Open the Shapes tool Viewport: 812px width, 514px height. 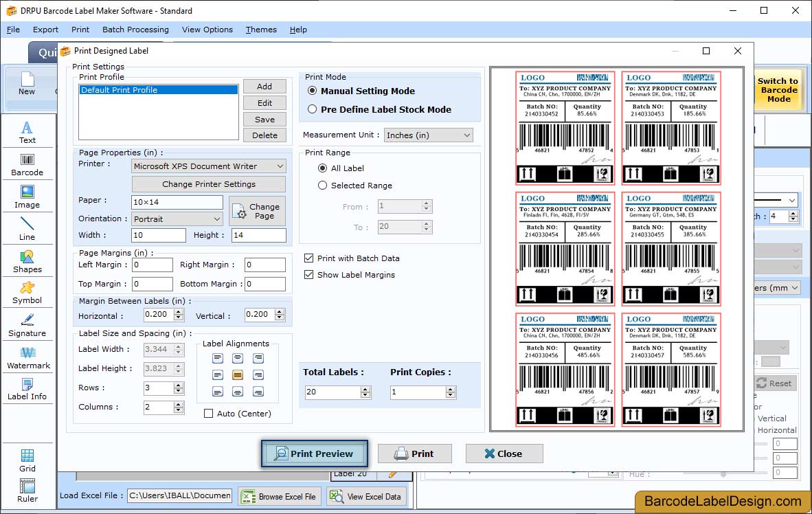tap(27, 261)
